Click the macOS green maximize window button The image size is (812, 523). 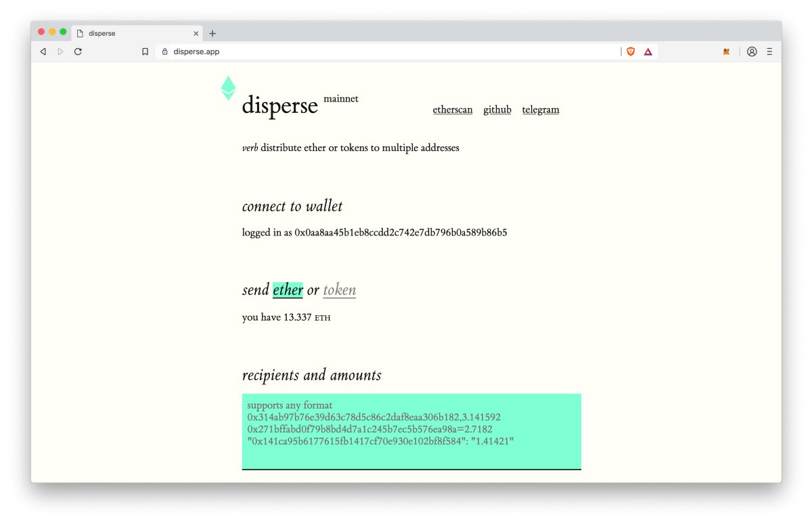point(63,32)
